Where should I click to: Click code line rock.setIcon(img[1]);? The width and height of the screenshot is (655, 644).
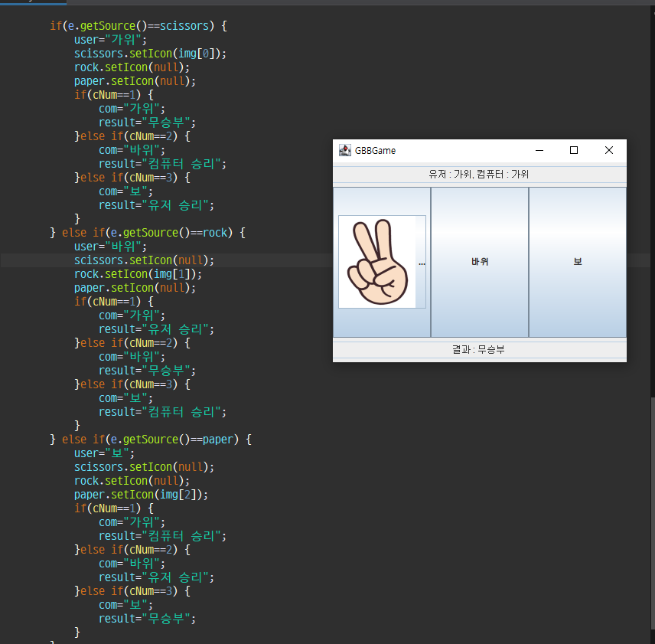click(x=138, y=274)
